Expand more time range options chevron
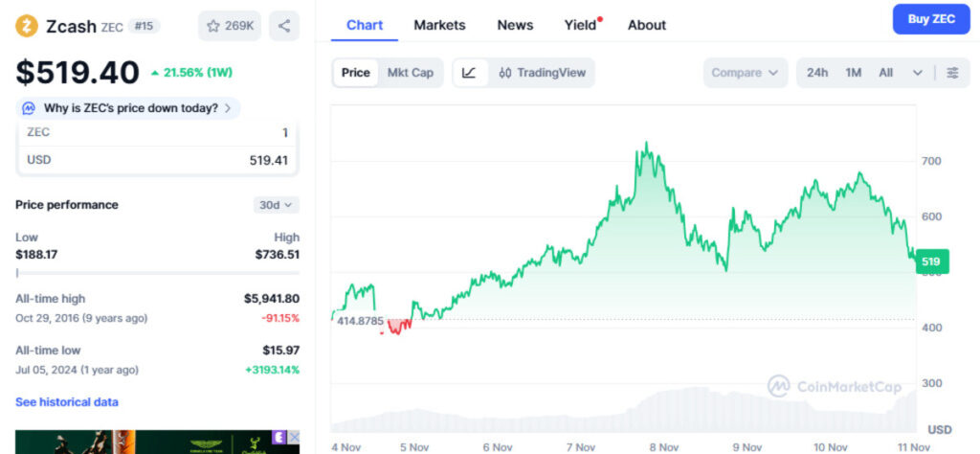This screenshot has height=454, width=980. pyautogui.click(x=918, y=73)
